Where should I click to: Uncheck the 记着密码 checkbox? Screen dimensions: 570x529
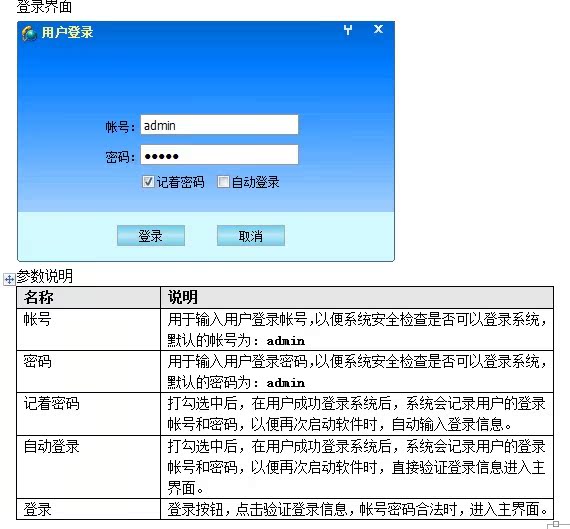(148, 181)
